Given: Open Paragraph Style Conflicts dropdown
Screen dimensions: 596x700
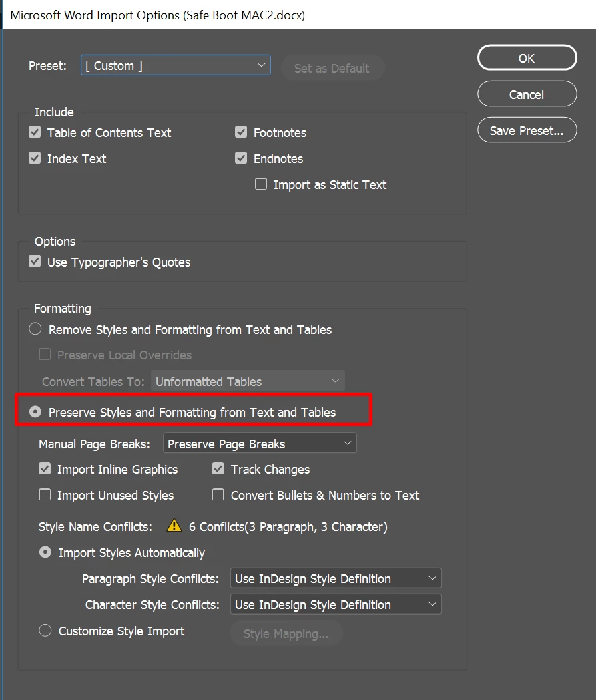Looking at the screenshot, I should point(336,578).
